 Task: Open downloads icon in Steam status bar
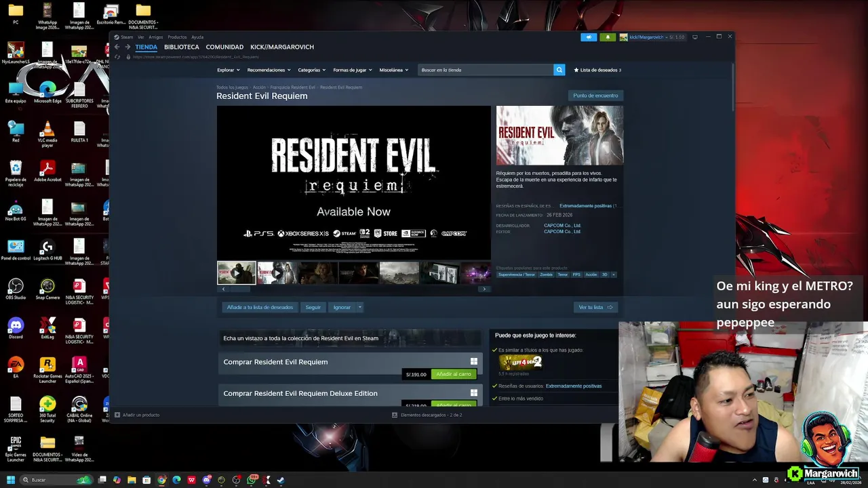point(395,415)
